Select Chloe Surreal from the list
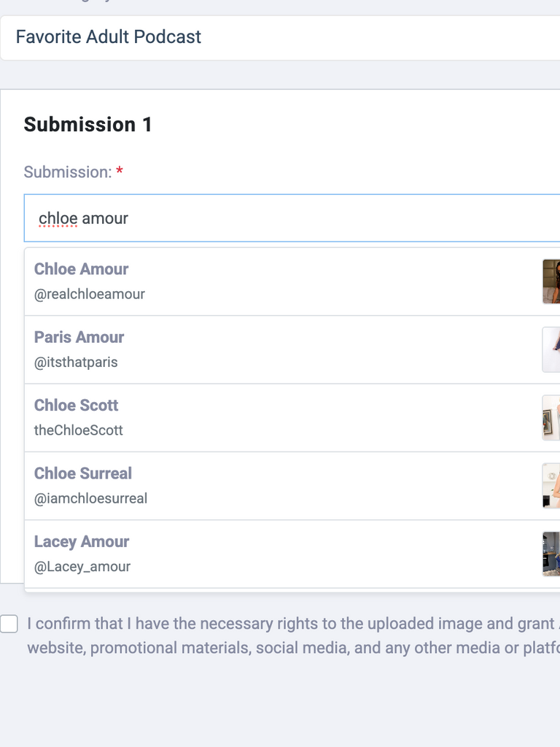560x747 pixels. point(292,486)
